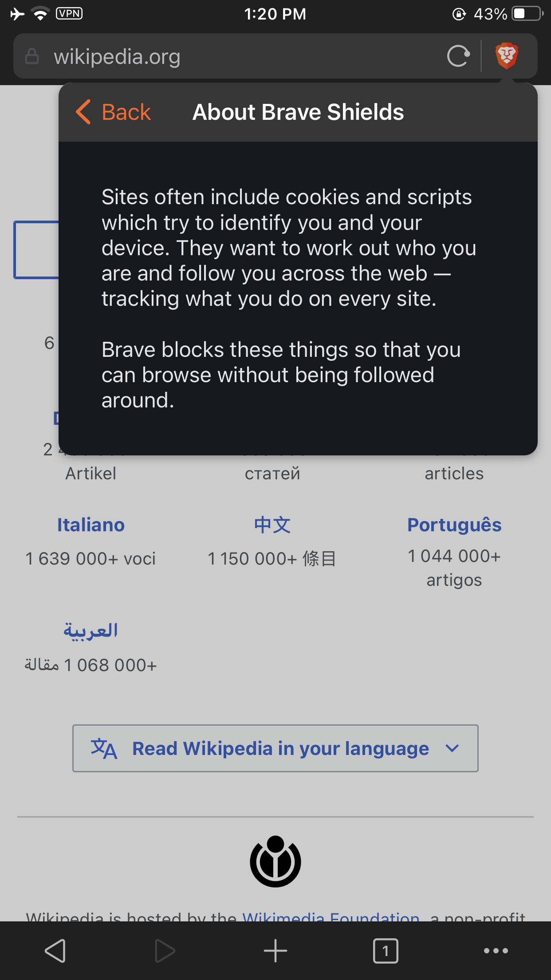Tap the orange back chevron
This screenshot has width=551, height=980.
point(83,112)
